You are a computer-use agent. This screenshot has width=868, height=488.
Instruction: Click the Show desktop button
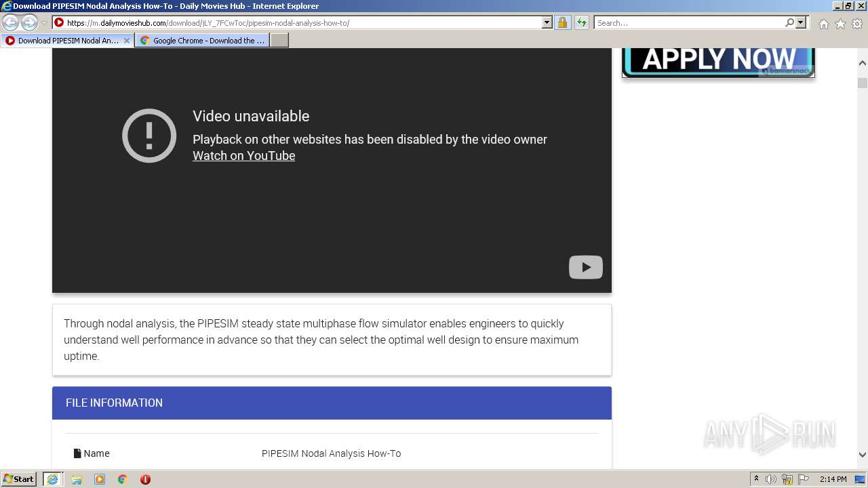coord(861,479)
